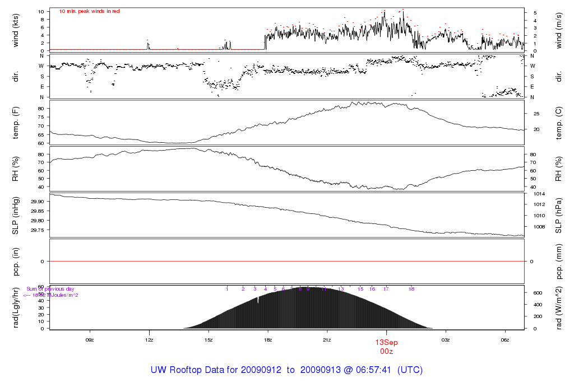
Task: Click the '13Sep 00z' red date label
Action: click(386, 347)
